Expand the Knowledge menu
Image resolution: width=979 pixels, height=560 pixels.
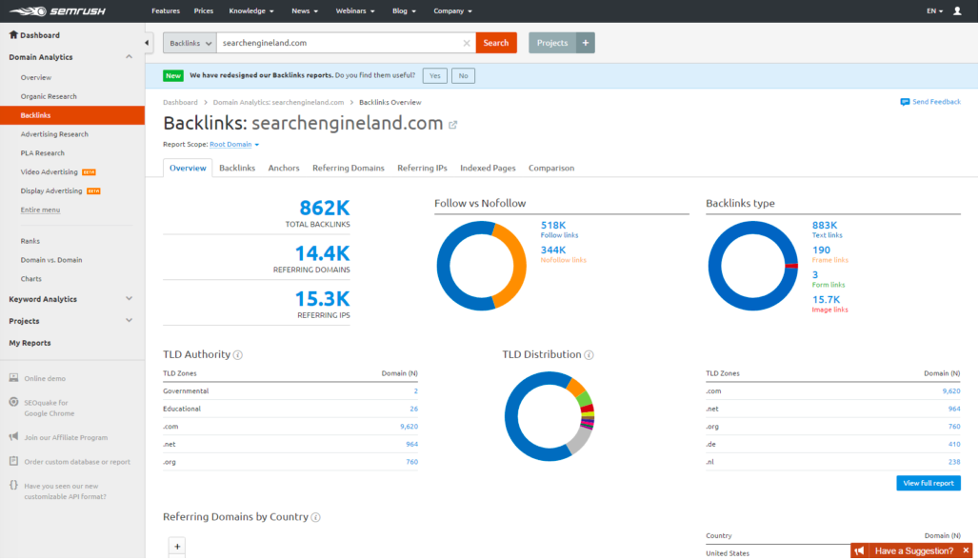pos(251,11)
